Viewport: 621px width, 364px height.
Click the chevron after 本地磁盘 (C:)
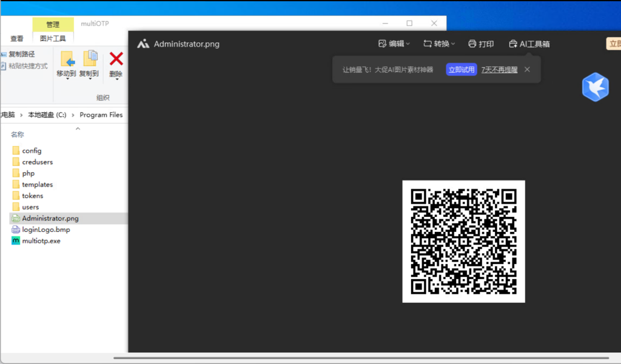(73, 115)
